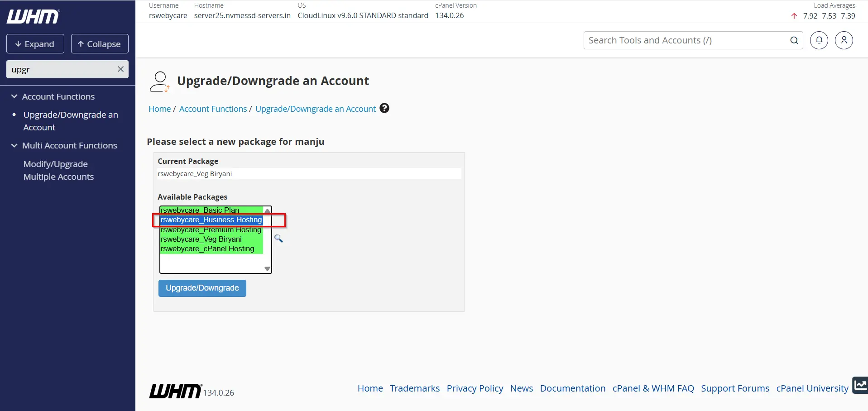This screenshot has width=868, height=411.
Task: Select the rswebycare_cPanel Hosting package
Action: click(x=211, y=249)
